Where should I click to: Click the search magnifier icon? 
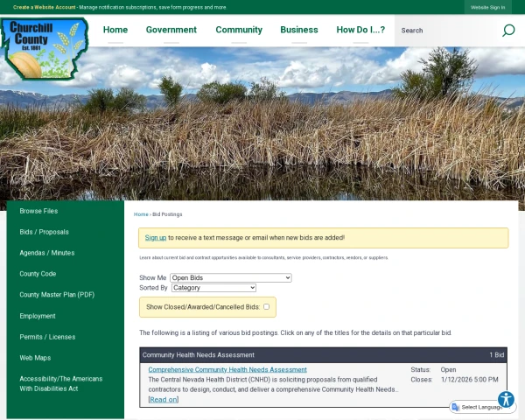pos(508,31)
